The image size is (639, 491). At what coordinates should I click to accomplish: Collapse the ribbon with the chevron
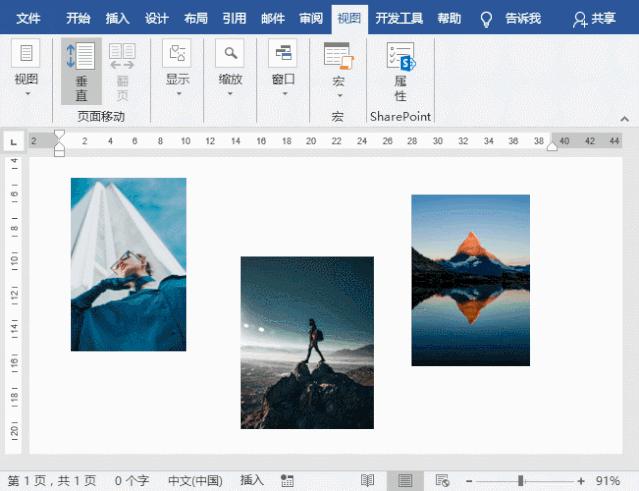click(624, 119)
